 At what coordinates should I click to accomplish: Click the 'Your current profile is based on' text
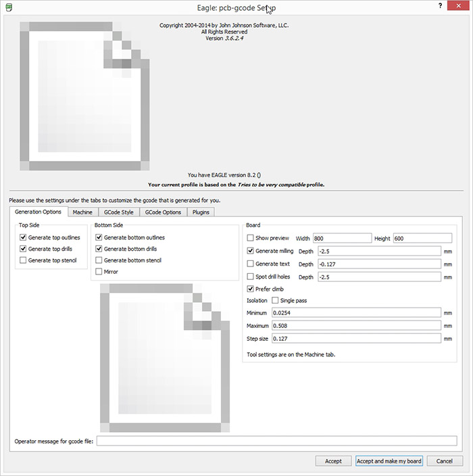click(236, 185)
